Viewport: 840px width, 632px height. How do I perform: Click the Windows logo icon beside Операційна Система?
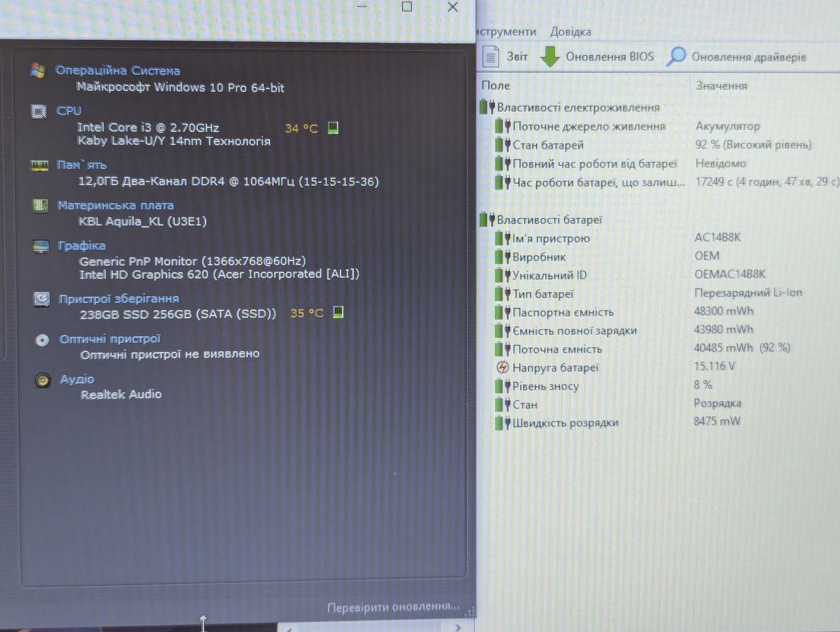point(38,71)
